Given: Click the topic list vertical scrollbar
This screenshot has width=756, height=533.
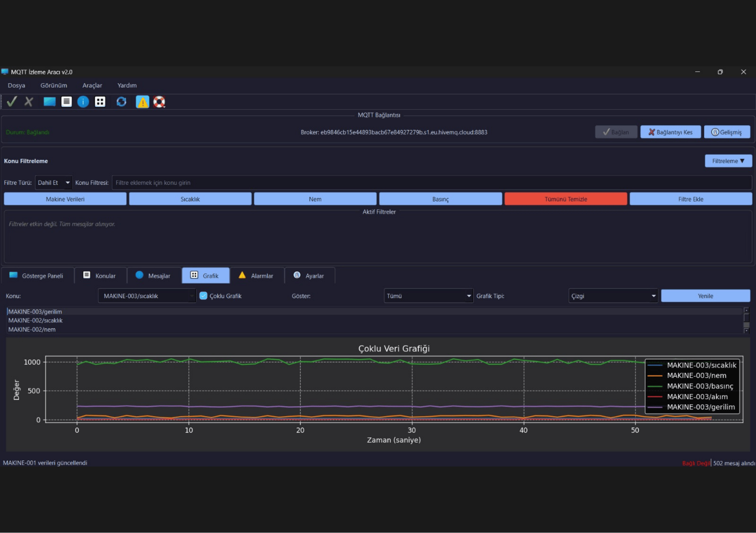Looking at the screenshot, I should (x=746, y=320).
